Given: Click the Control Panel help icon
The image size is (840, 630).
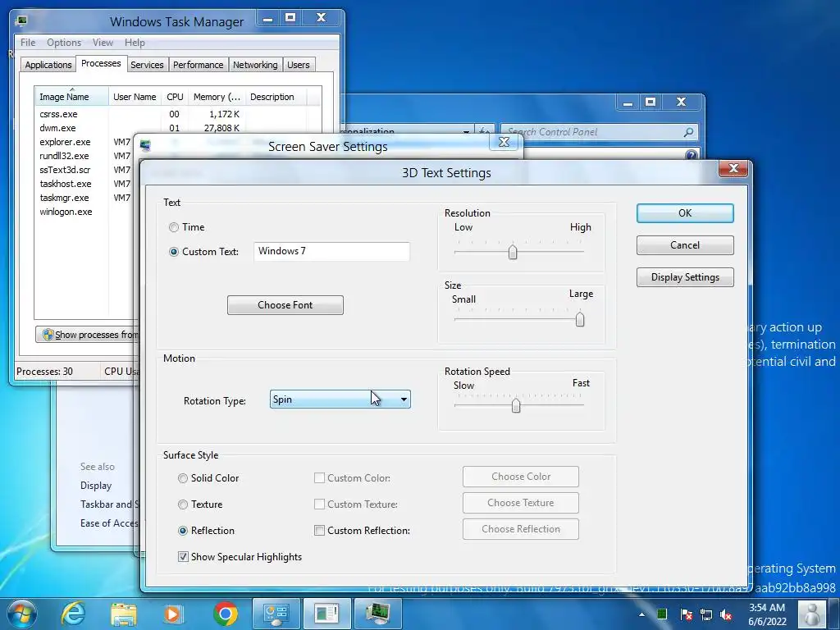Looking at the screenshot, I should pos(692,155).
